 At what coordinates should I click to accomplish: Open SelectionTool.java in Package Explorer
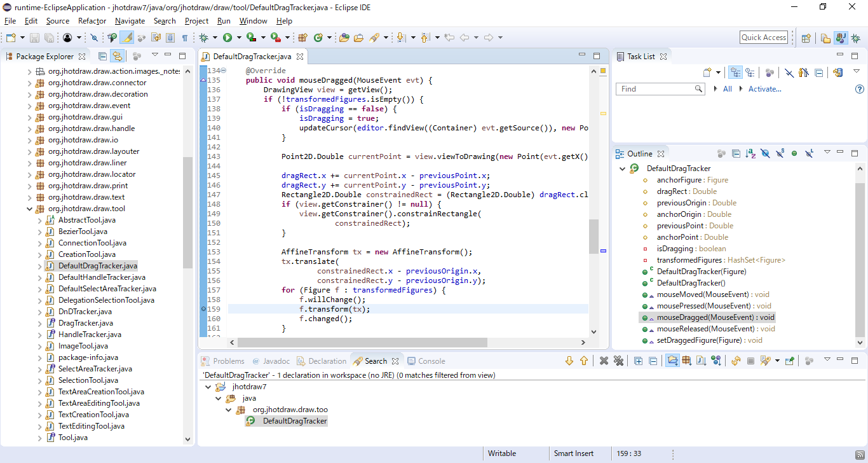pyautogui.click(x=88, y=380)
